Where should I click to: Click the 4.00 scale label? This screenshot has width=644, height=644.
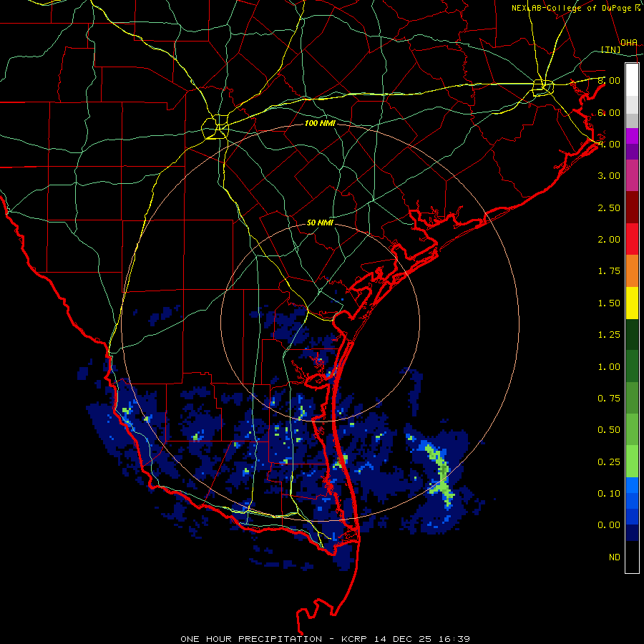(609, 144)
